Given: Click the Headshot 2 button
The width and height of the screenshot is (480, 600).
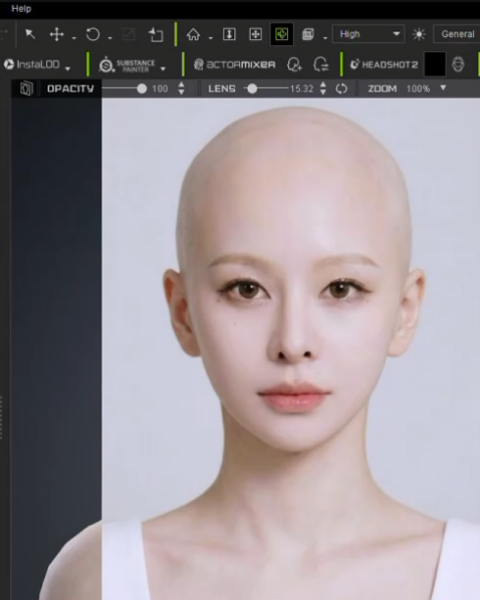Looking at the screenshot, I should pos(384,64).
